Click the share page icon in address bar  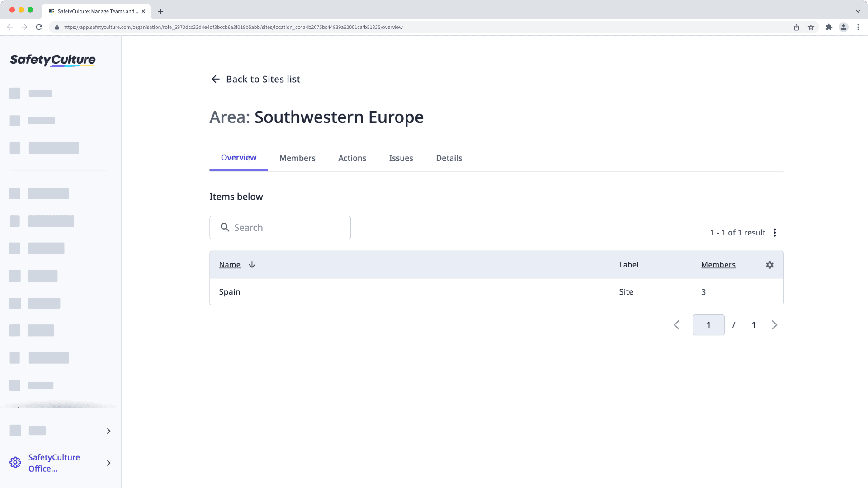coord(797,27)
